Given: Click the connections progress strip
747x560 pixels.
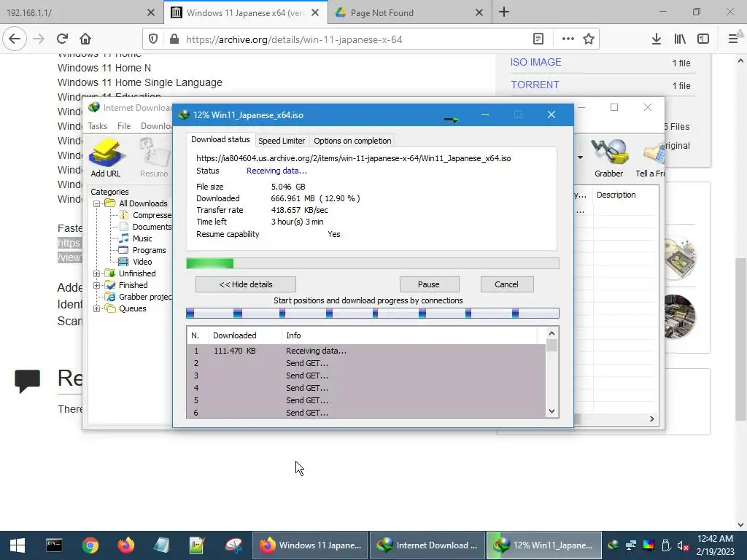Looking at the screenshot, I should [x=373, y=314].
